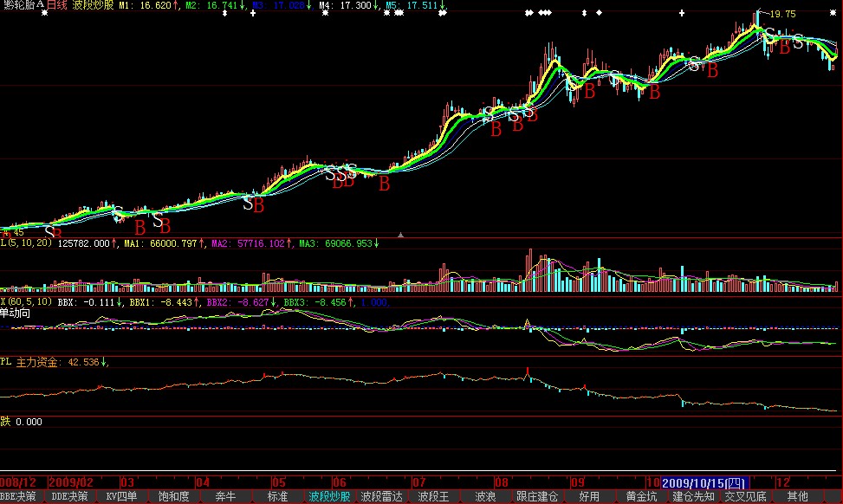Screen dimensions: 843x504
Task: Switch to the 奔牛 tab
Action: pyautogui.click(x=225, y=497)
